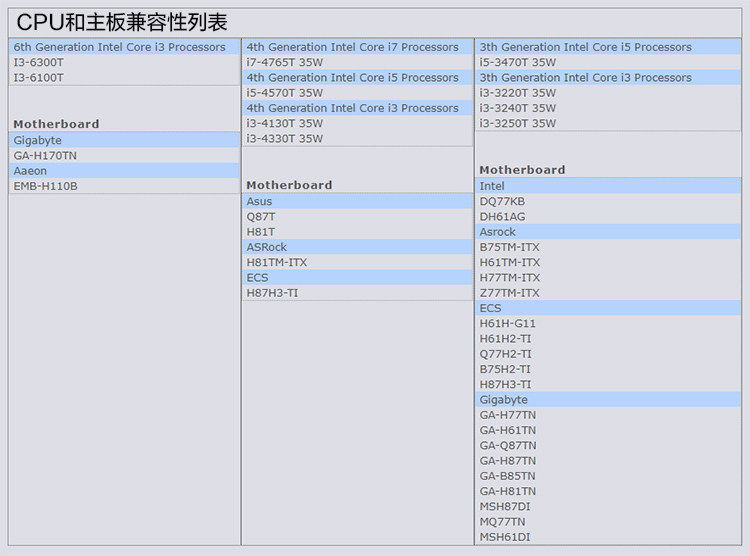Click the GA-B85TN motherboard row
Screen dimensions: 750x556
608,477
